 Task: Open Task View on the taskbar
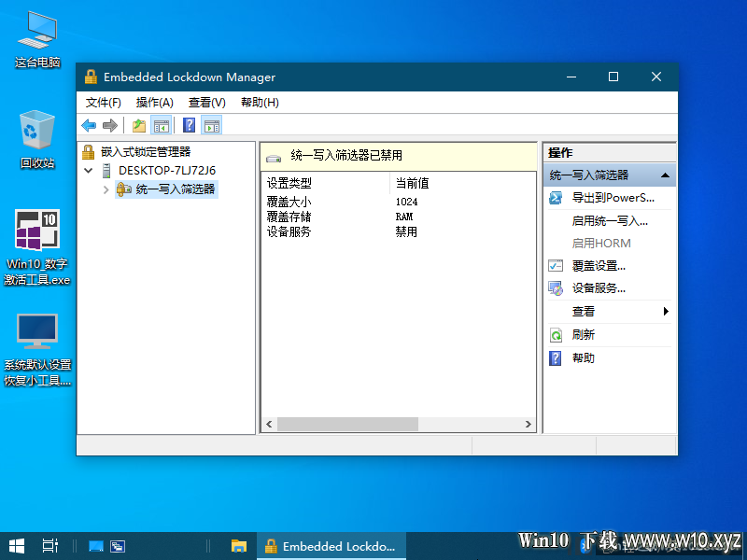[x=50, y=546]
